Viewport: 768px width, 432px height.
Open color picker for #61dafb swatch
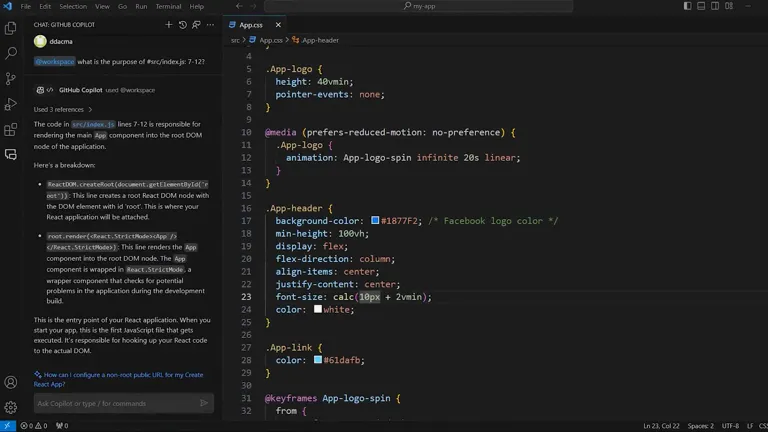click(x=318, y=360)
